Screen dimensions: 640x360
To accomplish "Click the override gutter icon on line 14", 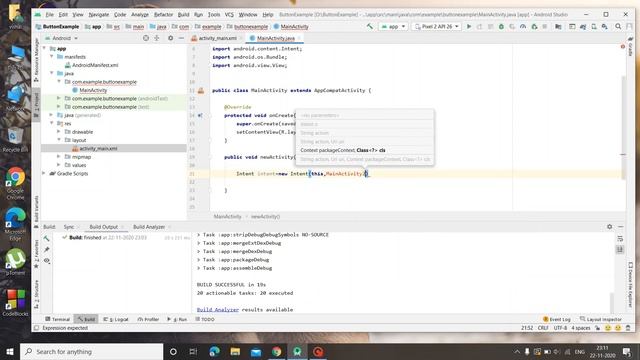I will click(200, 116).
